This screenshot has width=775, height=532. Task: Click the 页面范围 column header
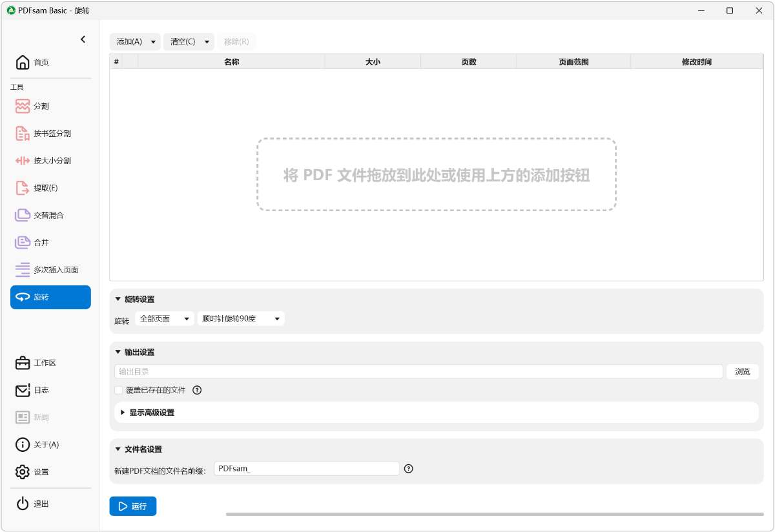[573, 62]
